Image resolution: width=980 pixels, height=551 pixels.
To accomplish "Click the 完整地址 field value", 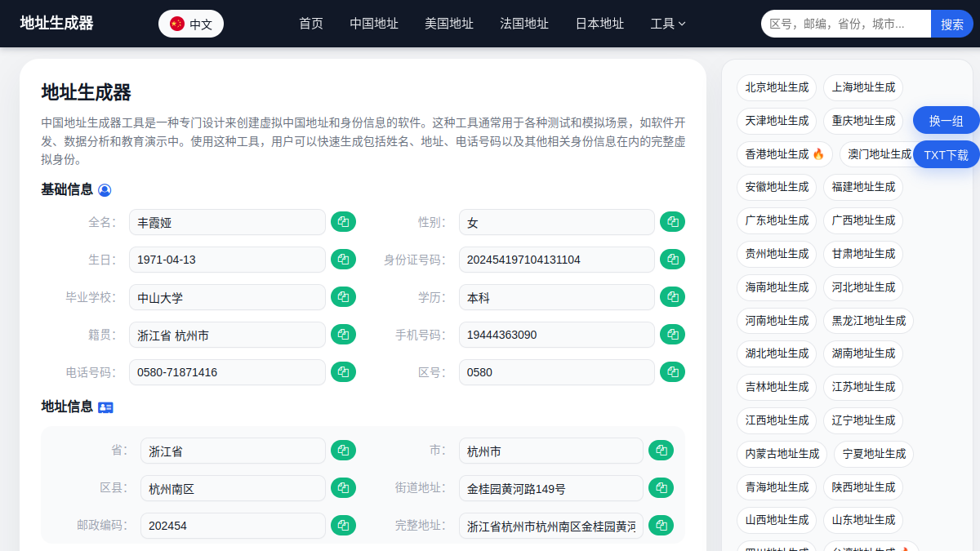I will [551, 526].
